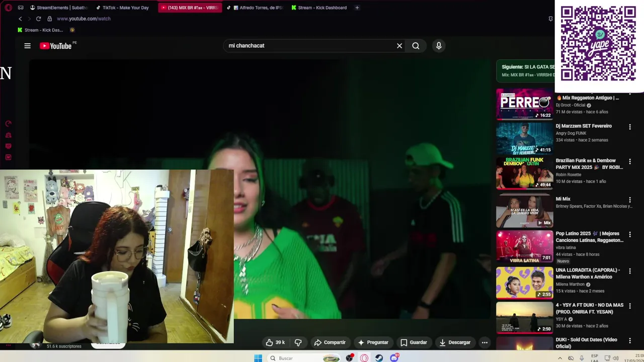Image resolution: width=644 pixels, height=362 pixels.
Task: Dislike the video with thumbs-down
Action: tap(298, 342)
